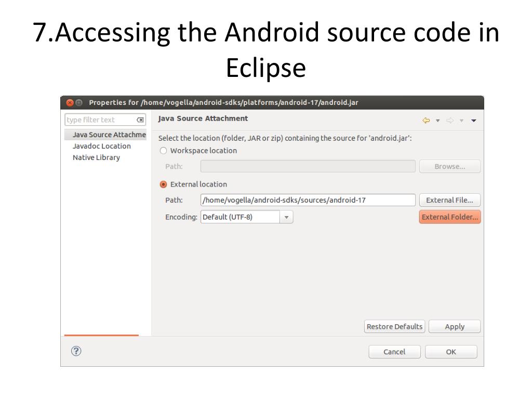This screenshot has width=532, height=399.
Task: Close the Properties dialog window
Action: coord(70,102)
